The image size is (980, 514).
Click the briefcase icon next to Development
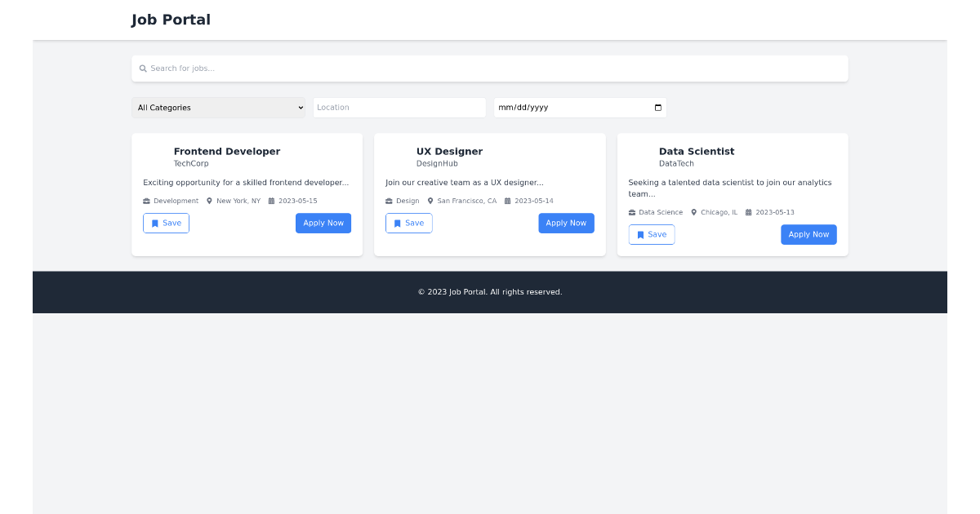click(146, 201)
